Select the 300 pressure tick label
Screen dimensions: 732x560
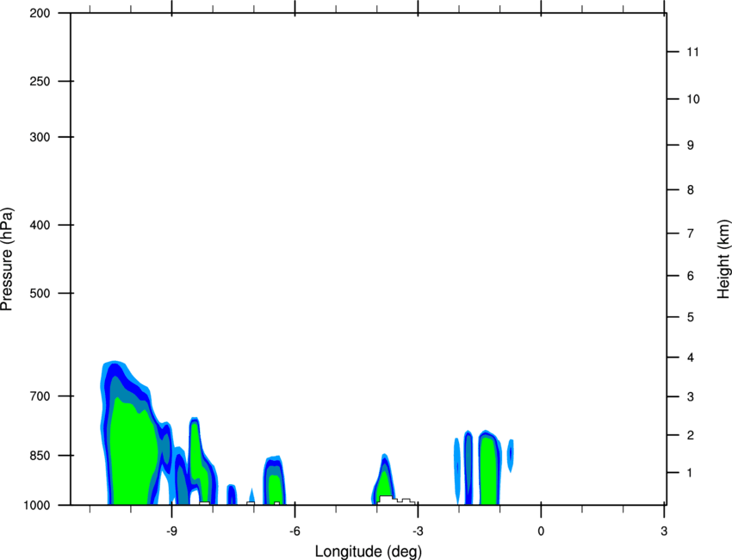point(40,137)
